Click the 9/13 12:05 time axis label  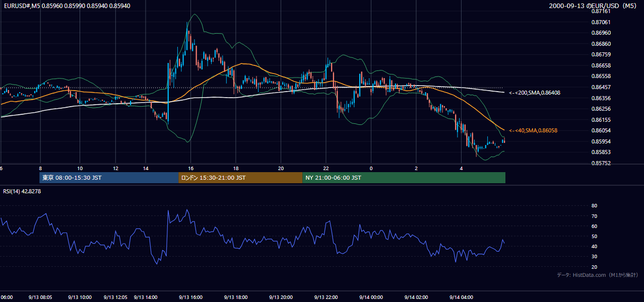click(x=115, y=297)
